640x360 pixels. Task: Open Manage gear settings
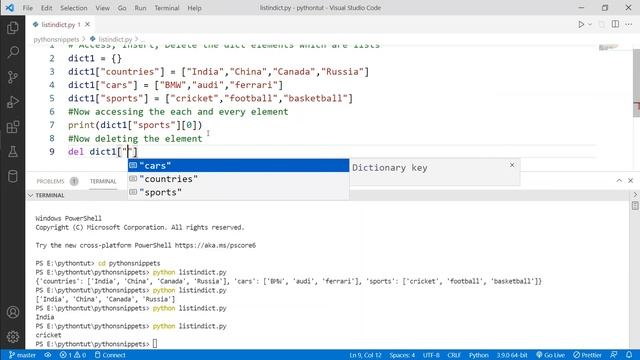click(x=13, y=336)
